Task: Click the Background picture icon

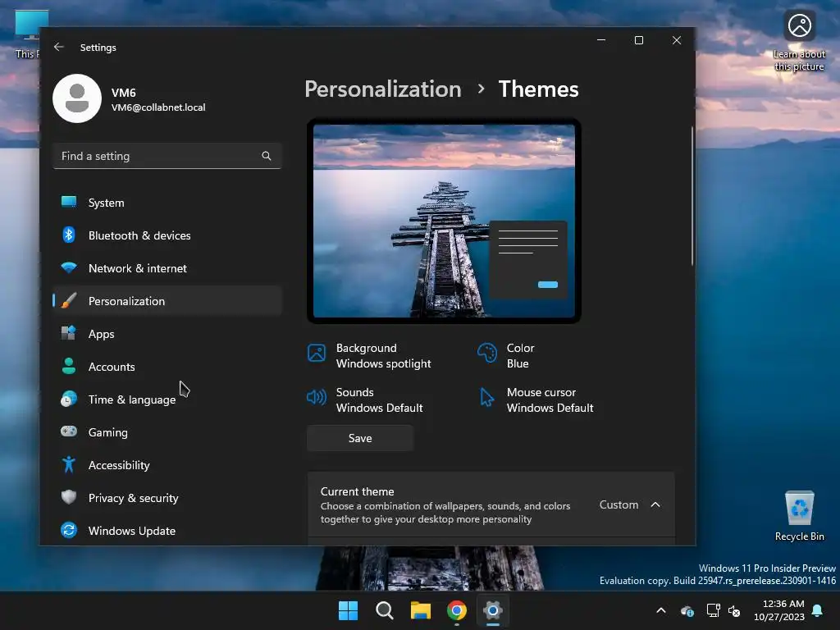Action: (317, 353)
